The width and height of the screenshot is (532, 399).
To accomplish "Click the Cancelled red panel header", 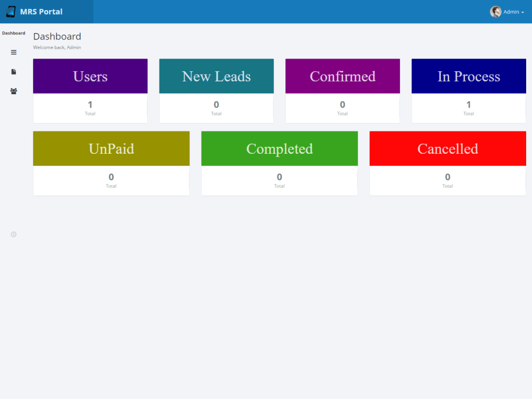I will pos(447,148).
